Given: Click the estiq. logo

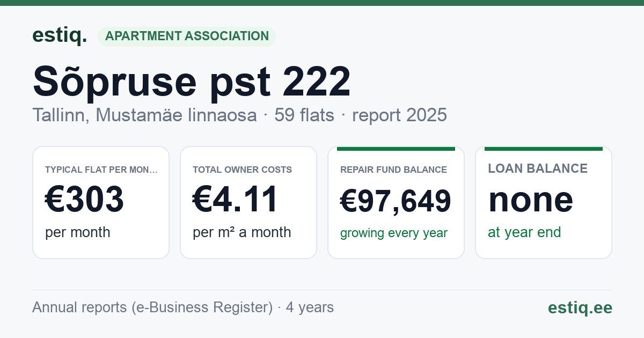Looking at the screenshot, I should click(60, 36).
